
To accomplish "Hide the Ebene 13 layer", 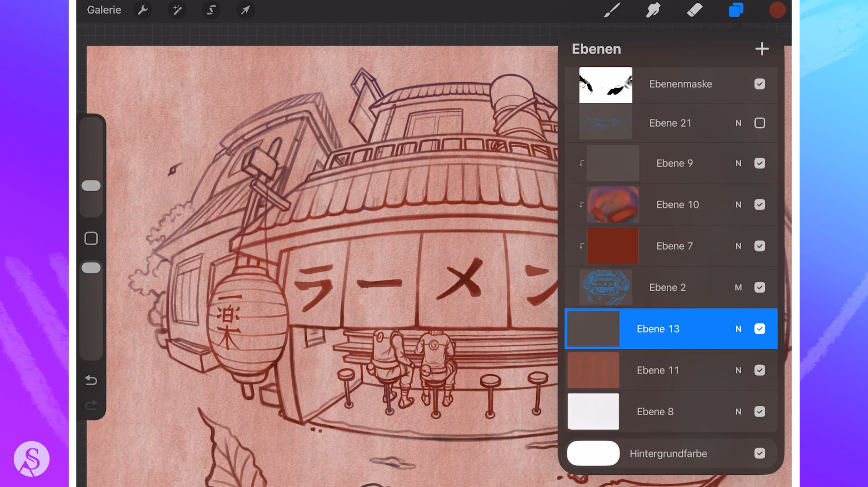I will [x=759, y=329].
